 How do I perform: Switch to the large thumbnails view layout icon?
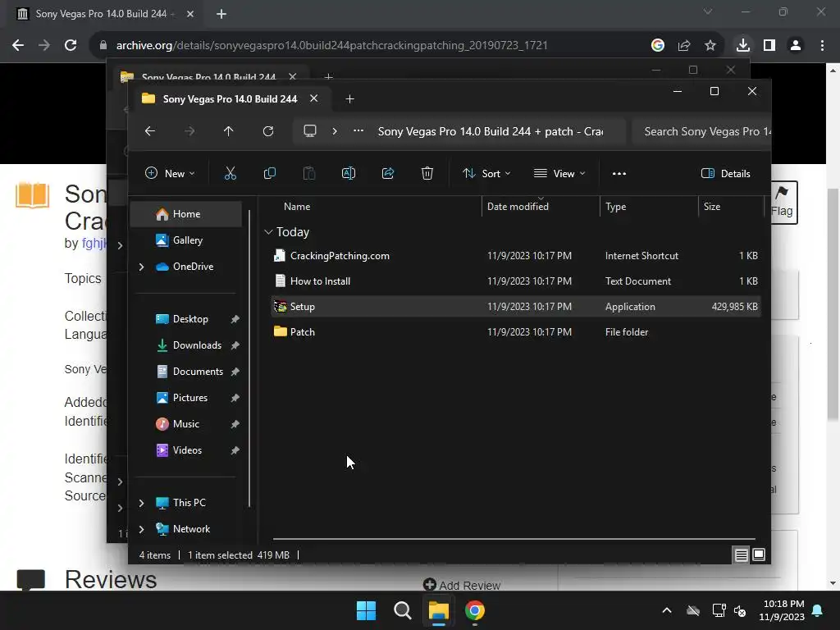point(759,555)
